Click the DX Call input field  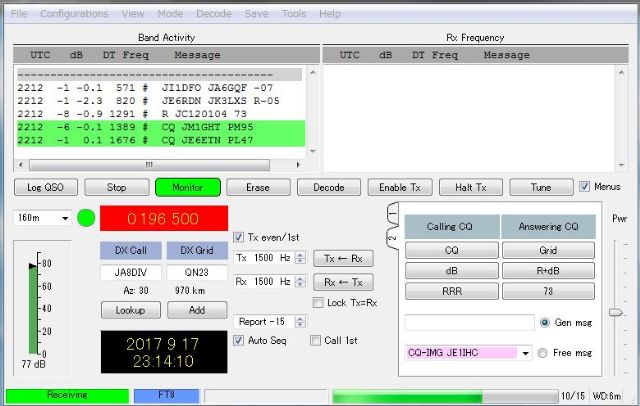click(130, 273)
